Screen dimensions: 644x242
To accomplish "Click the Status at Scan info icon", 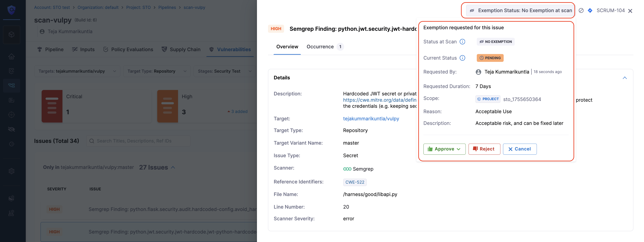I will pos(463,42).
